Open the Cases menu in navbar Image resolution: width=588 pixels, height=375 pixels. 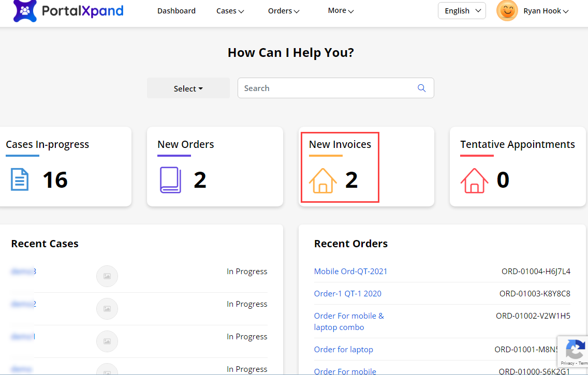pyautogui.click(x=230, y=11)
